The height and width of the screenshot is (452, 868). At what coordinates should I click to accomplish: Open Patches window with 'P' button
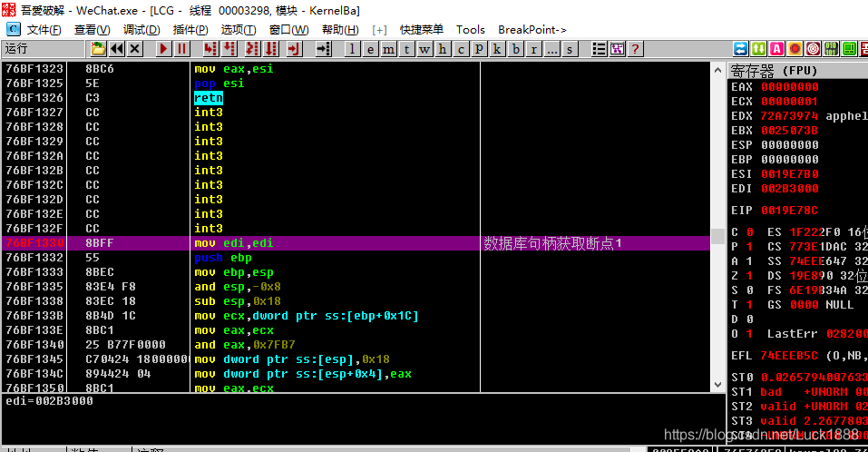pyautogui.click(x=479, y=49)
